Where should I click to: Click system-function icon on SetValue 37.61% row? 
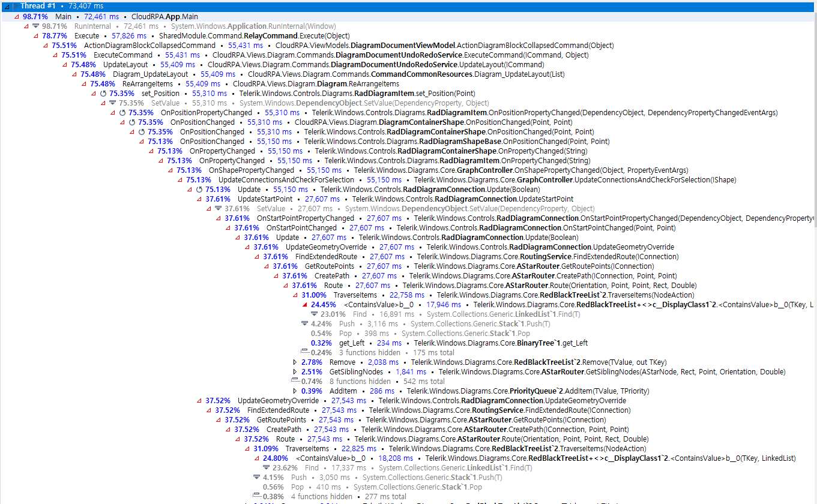click(218, 208)
